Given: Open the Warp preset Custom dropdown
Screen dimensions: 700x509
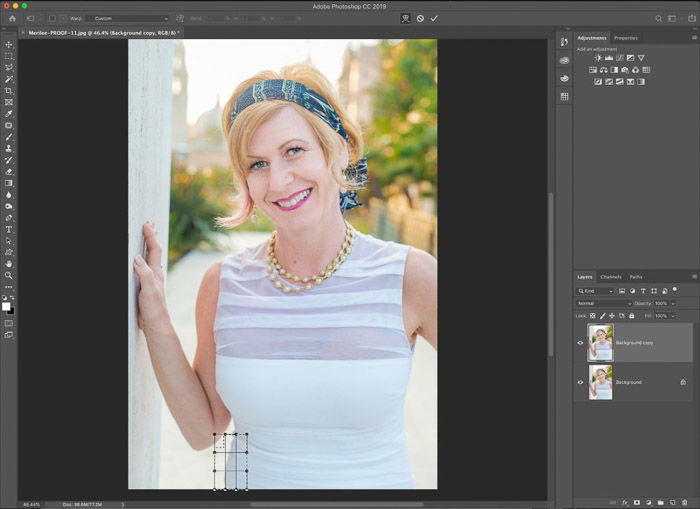Looking at the screenshot, I should pos(128,18).
